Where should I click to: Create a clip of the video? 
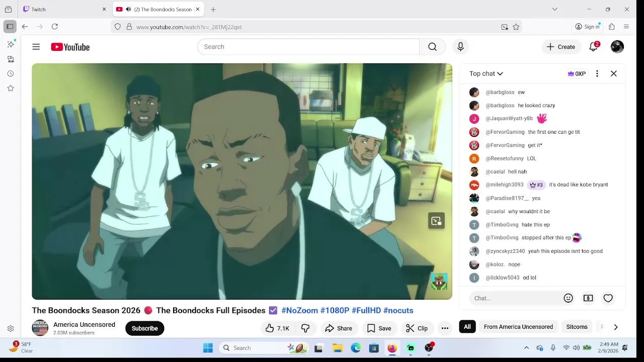point(417,328)
